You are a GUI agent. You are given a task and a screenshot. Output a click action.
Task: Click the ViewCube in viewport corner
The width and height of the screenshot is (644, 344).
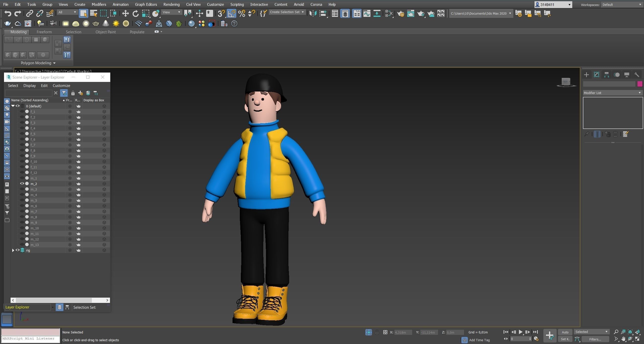566,82
